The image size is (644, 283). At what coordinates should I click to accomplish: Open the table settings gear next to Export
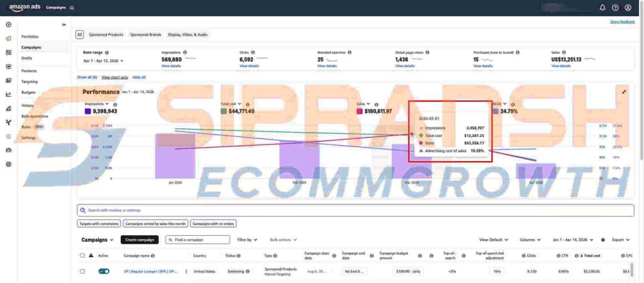tap(603, 240)
